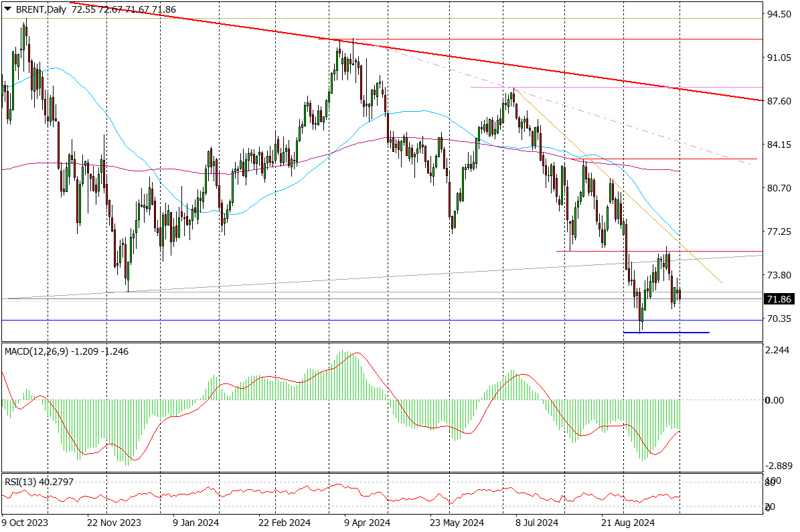Click the 21 Aug 2024 date label
The image size is (800, 532).
[627, 523]
